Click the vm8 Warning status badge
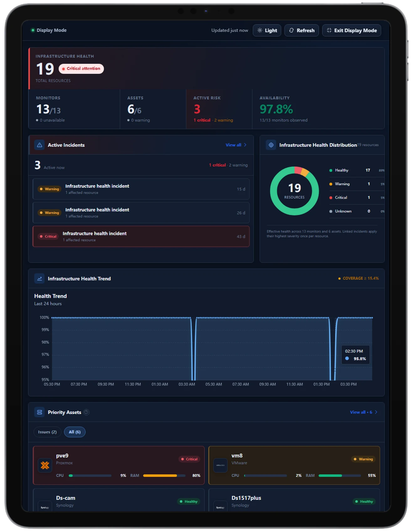This screenshot has width=412, height=532. click(x=363, y=459)
